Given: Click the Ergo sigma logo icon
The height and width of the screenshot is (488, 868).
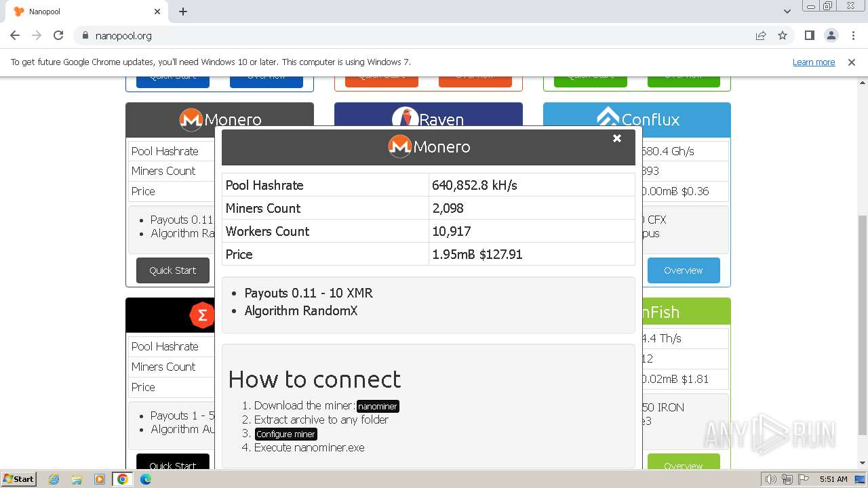Looking at the screenshot, I should point(201,315).
